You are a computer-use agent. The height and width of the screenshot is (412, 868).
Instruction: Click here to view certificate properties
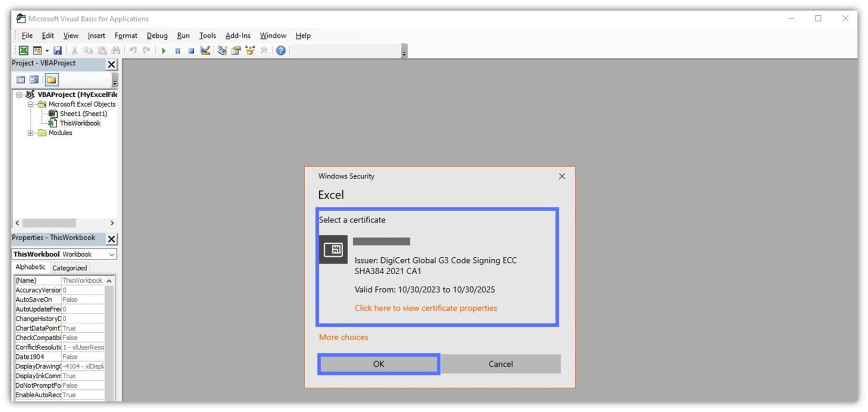click(x=426, y=308)
